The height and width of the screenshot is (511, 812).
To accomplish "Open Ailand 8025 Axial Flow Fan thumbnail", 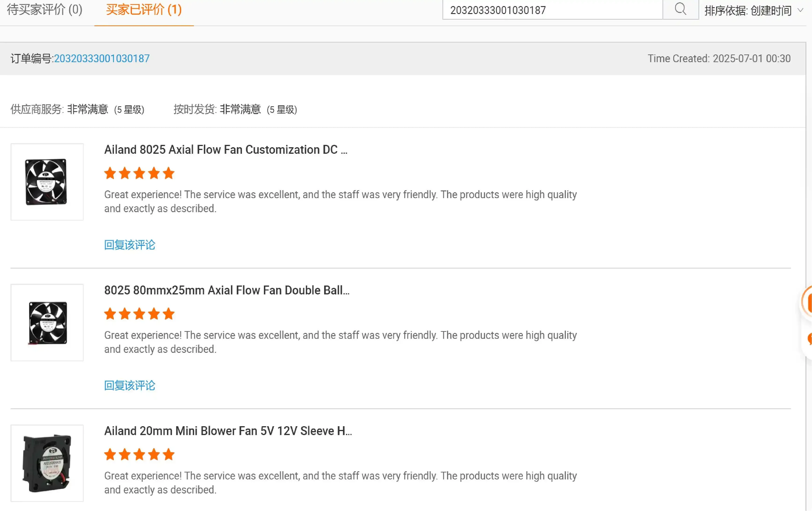I will click(47, 182).
